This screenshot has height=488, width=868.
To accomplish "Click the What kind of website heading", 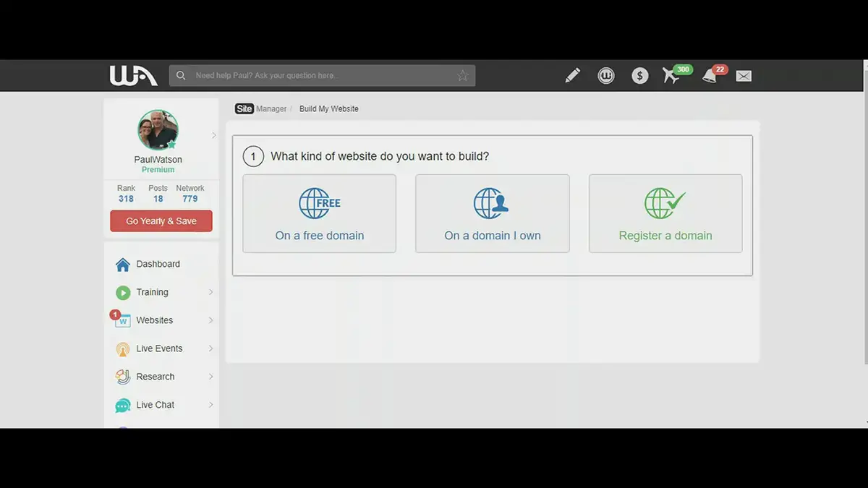I will [380, 156].
